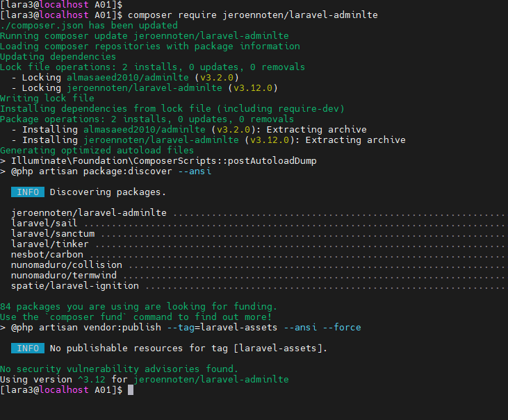
Task: Click the '(v3.2.0)' version in the Installing line
Action: tap(233, 130)
